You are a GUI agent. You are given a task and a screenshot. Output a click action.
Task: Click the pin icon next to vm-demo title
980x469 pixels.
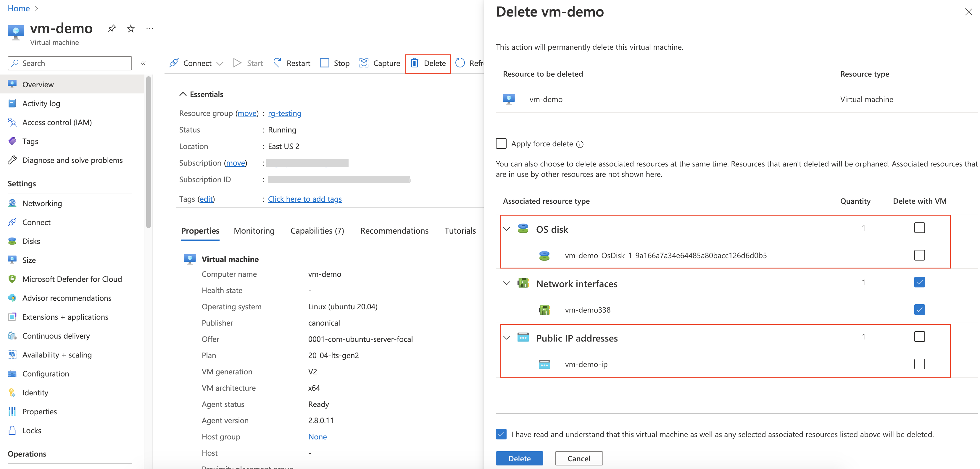point(112,28)
